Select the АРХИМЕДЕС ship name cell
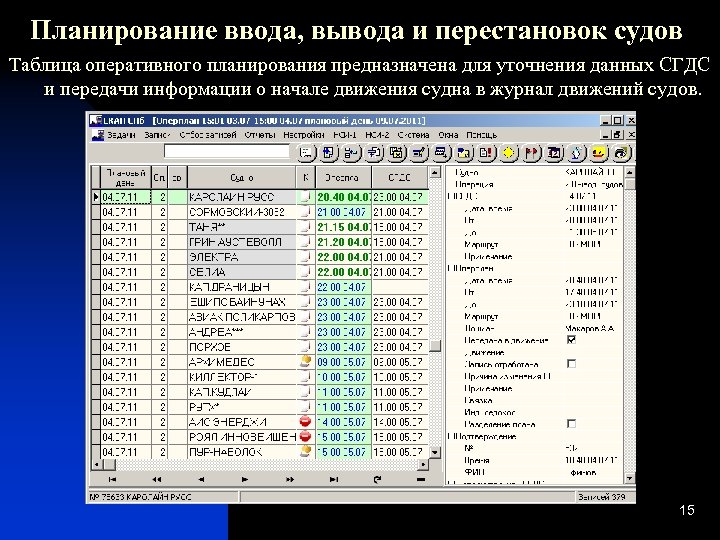Image resolution: width=720 pixels, height=540 pixels. coord(242,362)
